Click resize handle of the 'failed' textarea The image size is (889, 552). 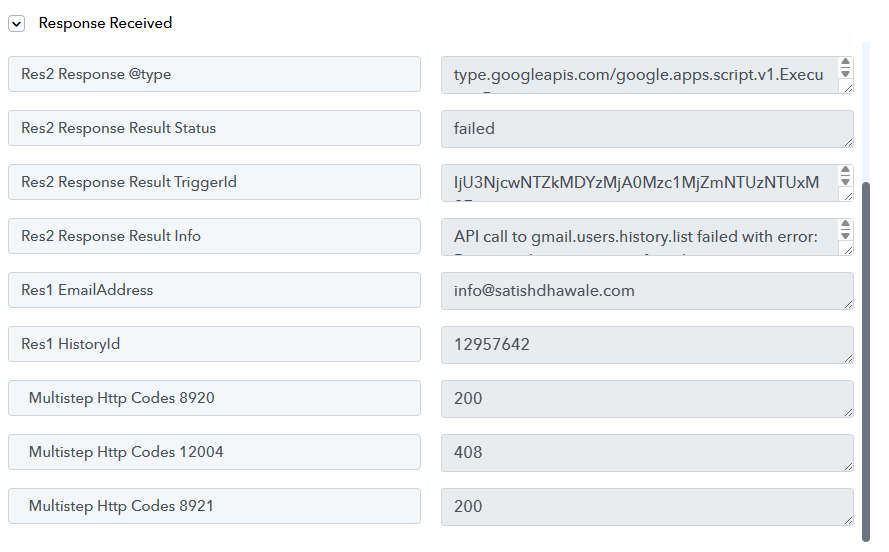pyautogui.click(x=848, y=142)
